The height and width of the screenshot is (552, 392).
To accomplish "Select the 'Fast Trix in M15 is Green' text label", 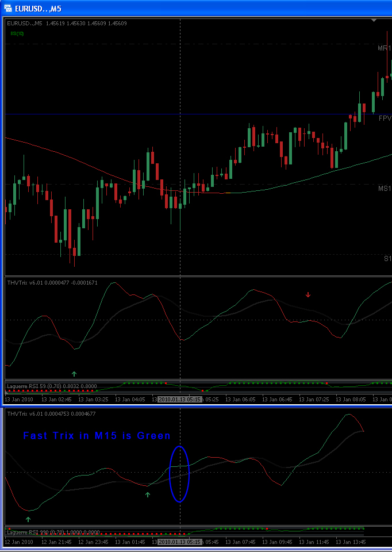I will (97, 436).
